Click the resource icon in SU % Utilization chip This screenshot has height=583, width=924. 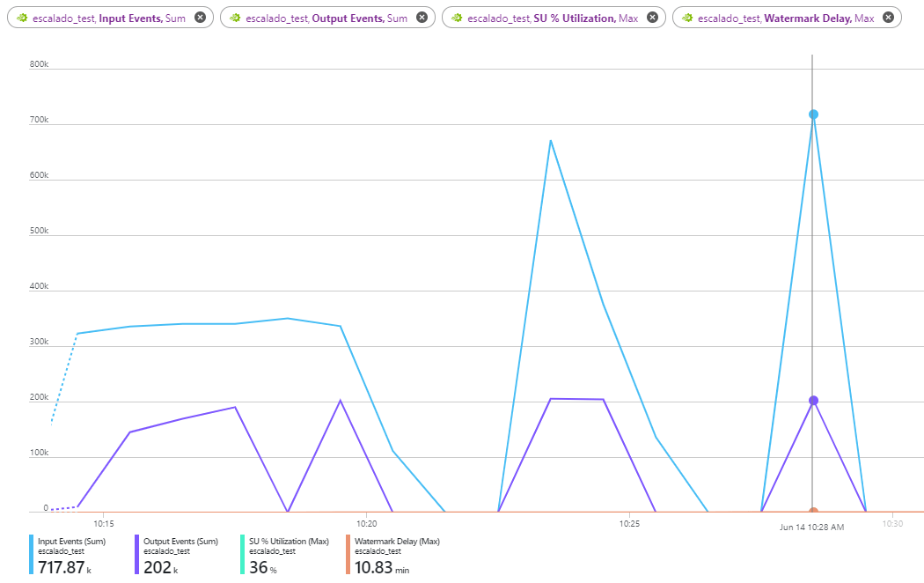point(457,17)
